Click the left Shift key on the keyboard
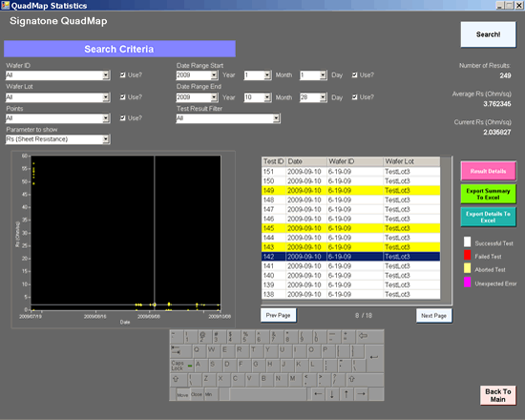The width and height of the screenshot is (525, 420). (178, 380)
